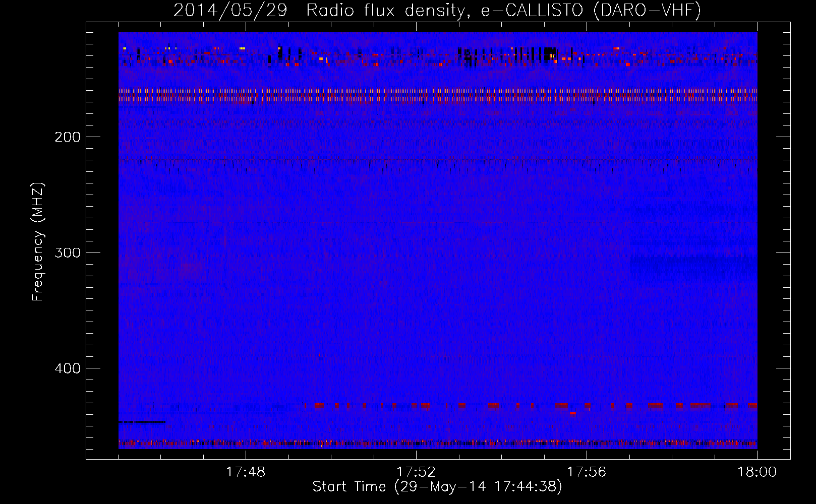Viewport: 816px width, 504px height.
Task: Select the '400' frequency axis label
Action: pos(68,368)
